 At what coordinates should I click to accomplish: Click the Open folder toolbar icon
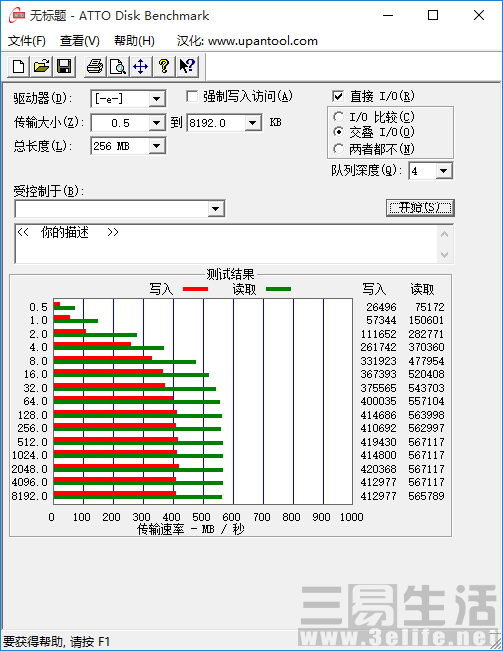41,66
